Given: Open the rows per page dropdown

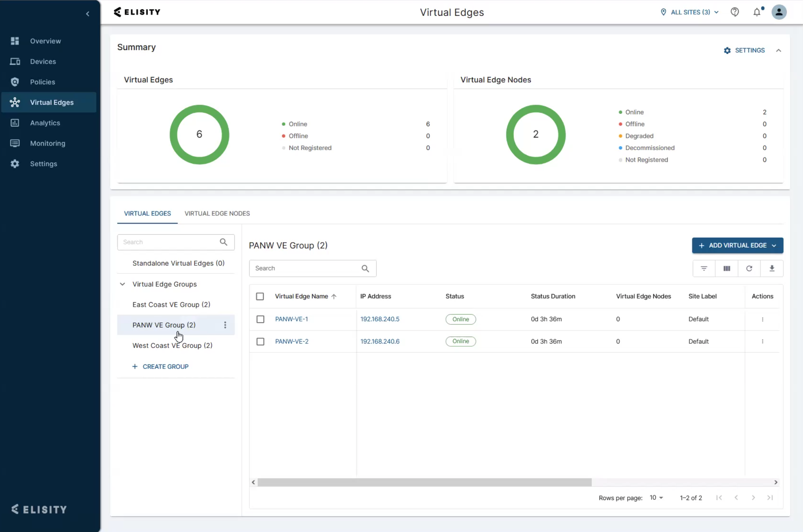Looking at the screenshot, I should pyautogui.click(x=656, y=497).
